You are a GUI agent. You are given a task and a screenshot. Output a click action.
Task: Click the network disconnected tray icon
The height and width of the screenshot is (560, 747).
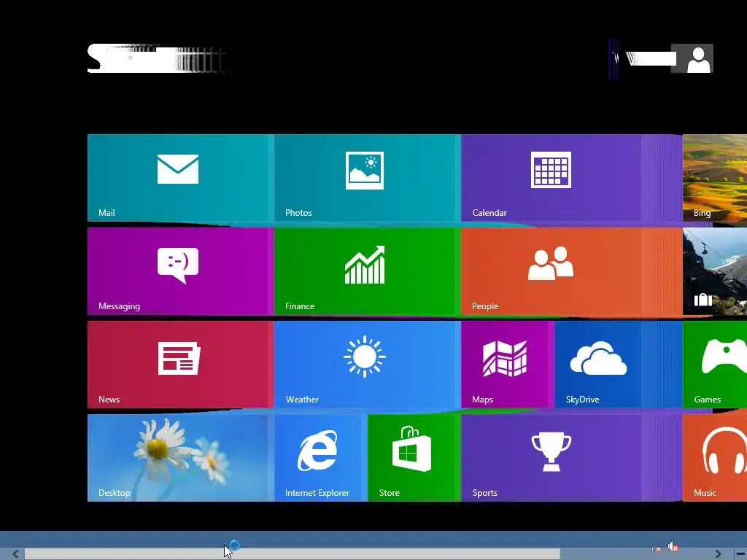click(x=657, y=548)
